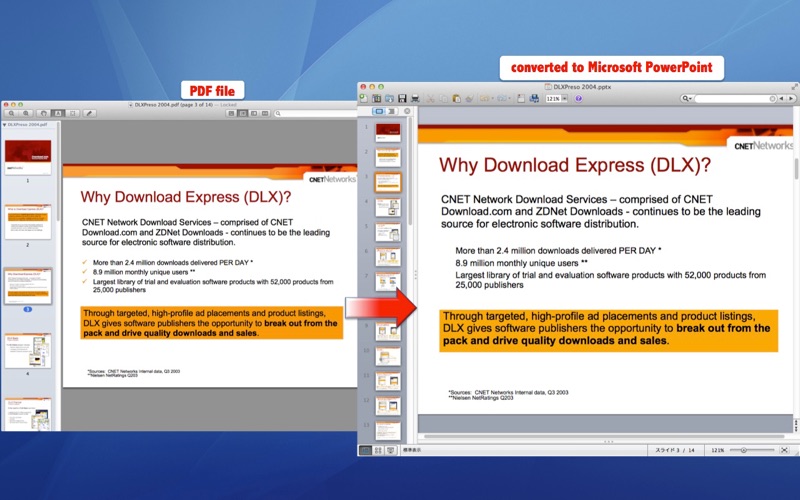Enter full screen via PowerPoint title bar arrows
This screenshot has width=800, height=500.
pyautogui.click(x=794, y=87)
